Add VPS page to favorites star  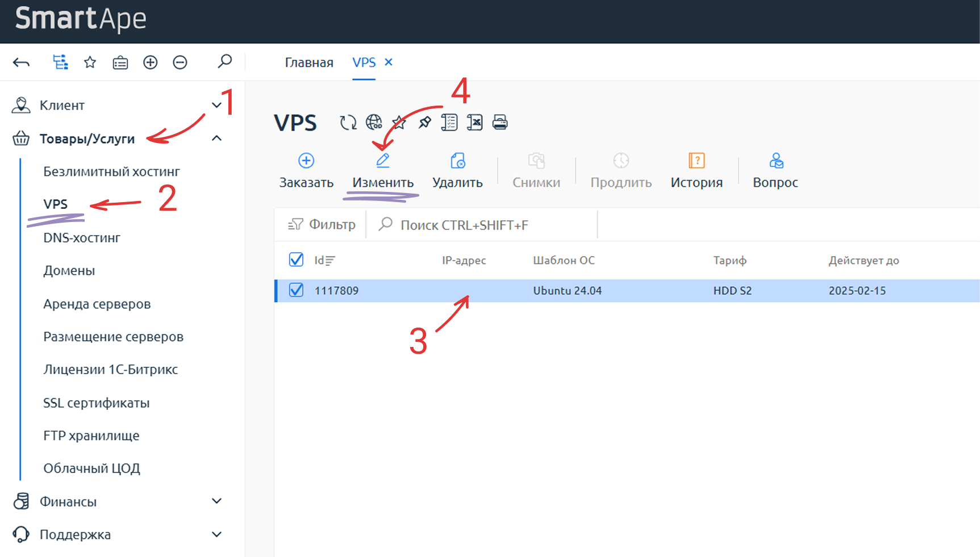[399, 122]
